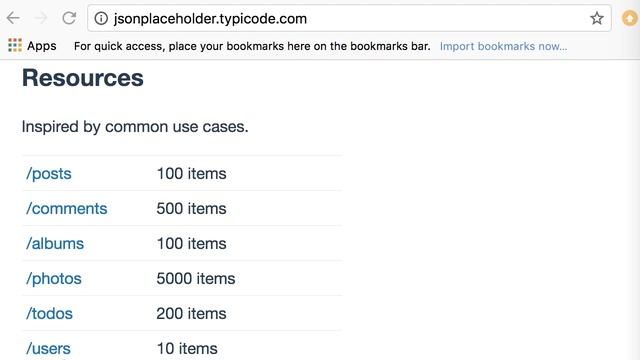Bookmark this page with the star icon

point(597,18)
